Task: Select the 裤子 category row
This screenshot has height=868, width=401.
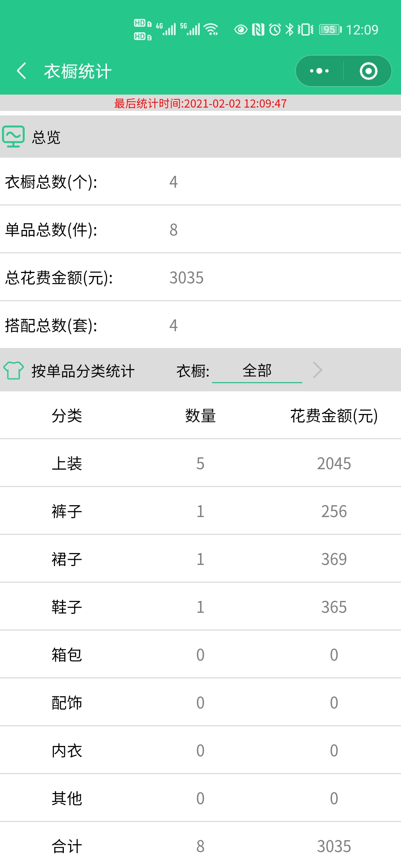Action: [x=200, y=511]
